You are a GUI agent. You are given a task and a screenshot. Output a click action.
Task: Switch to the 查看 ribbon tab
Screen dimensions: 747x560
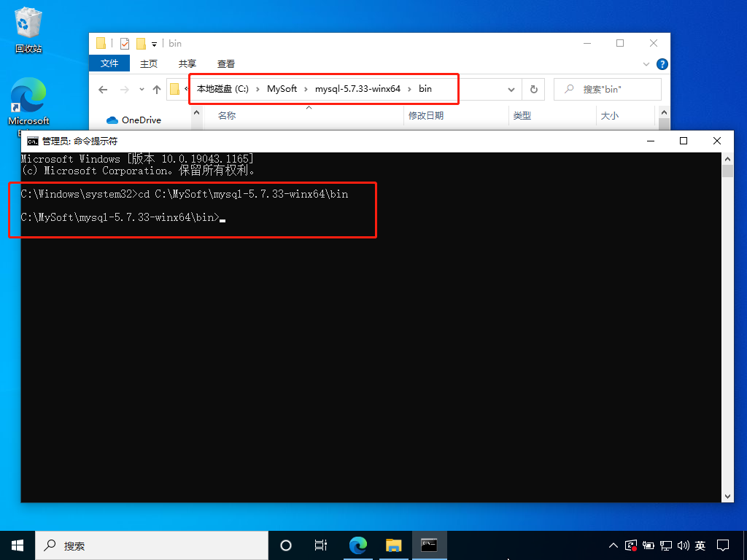(226, 63)
